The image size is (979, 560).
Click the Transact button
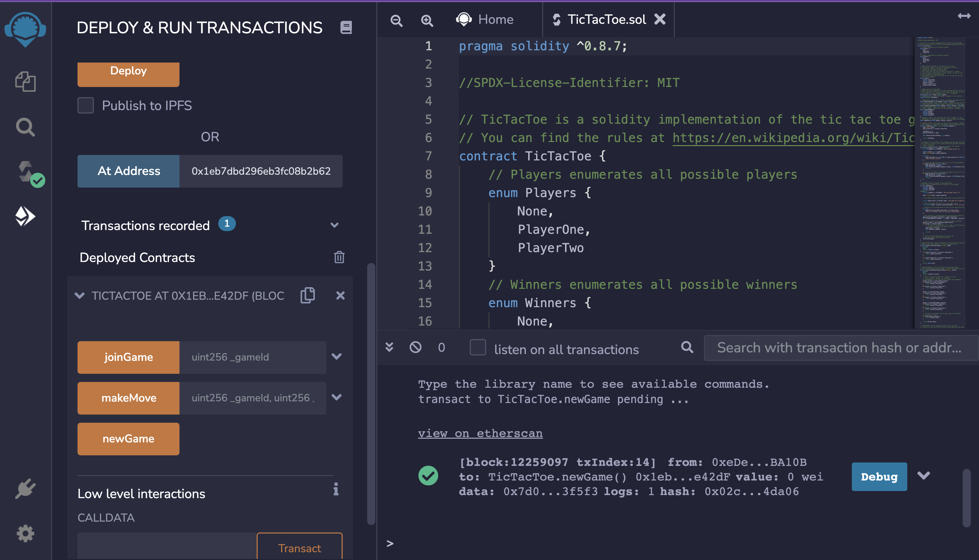coord(300,546)
